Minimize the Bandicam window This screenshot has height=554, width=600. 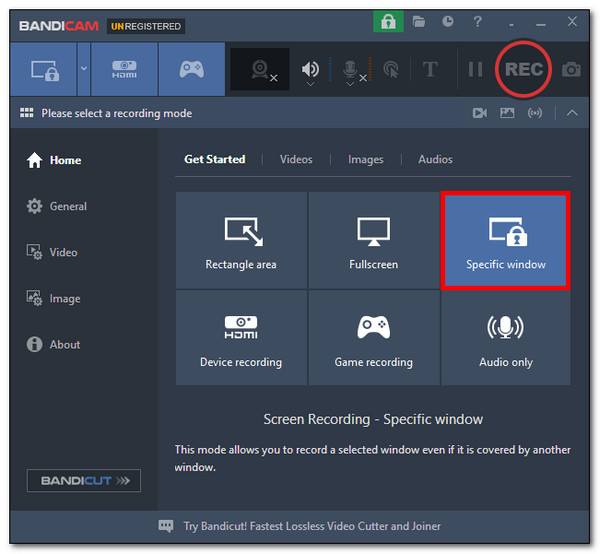(x=541, y=24)
